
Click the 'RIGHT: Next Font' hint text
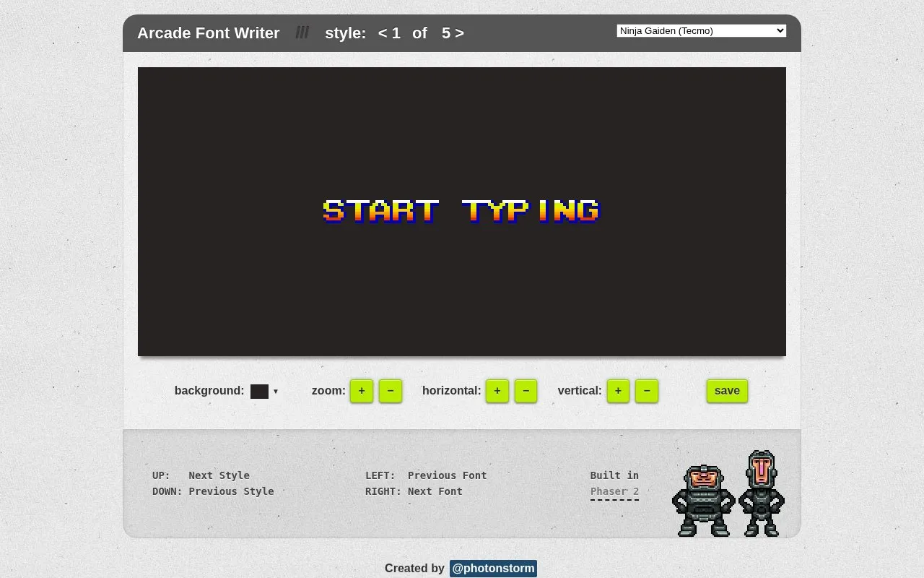tap(414, 491)
